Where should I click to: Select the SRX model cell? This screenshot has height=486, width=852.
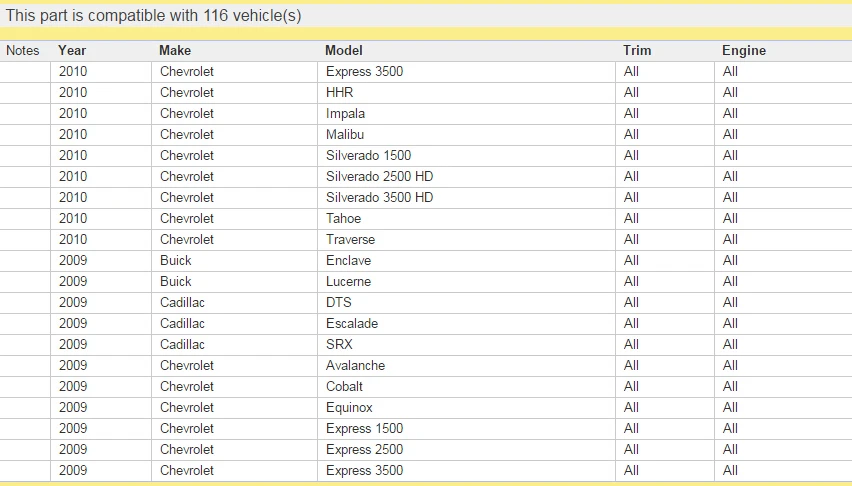click(x=466, y=345)
